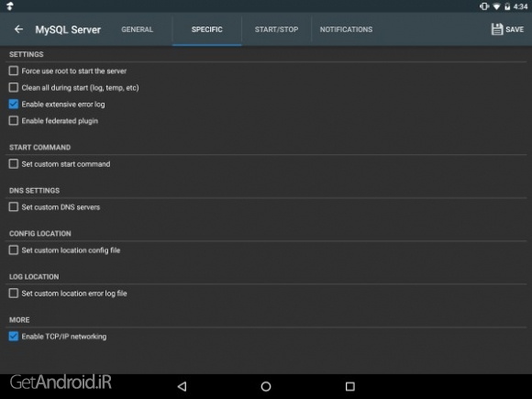Click the START COMMAND section header
Screen dimensions: 532x399
coord(40,148)
